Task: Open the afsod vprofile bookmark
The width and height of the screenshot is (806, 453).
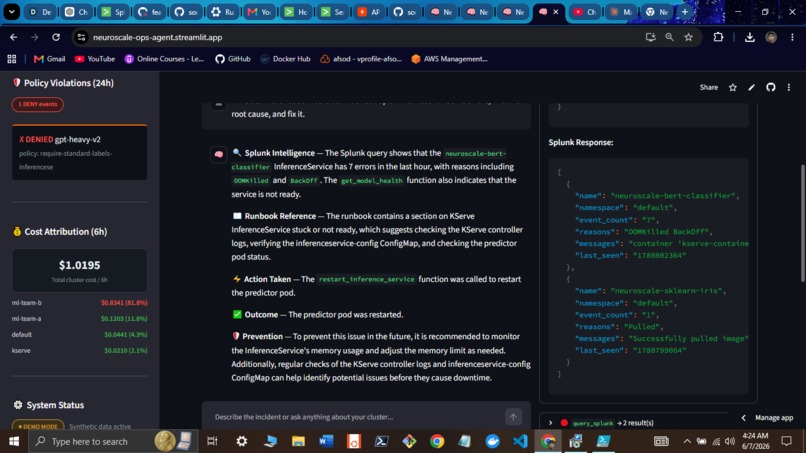Action: 361,59
